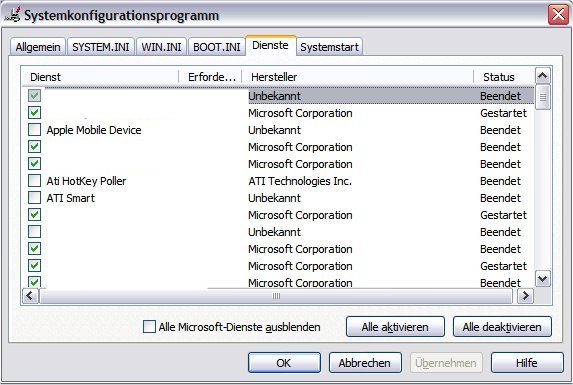Click the vertical scrollbar down arrow

(542, 279)
